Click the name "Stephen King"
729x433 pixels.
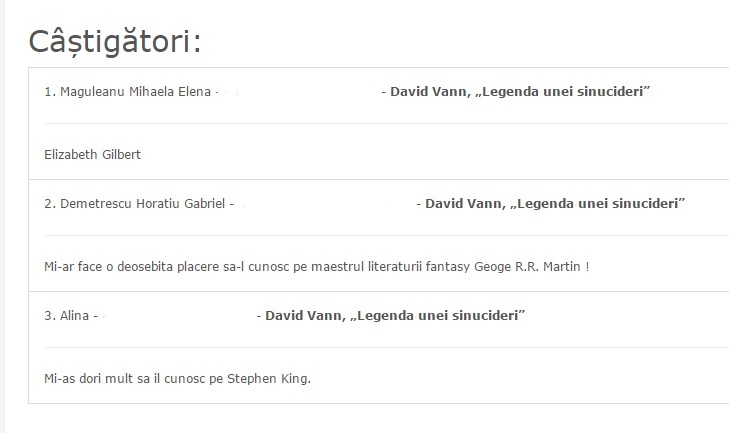(268, 379)
